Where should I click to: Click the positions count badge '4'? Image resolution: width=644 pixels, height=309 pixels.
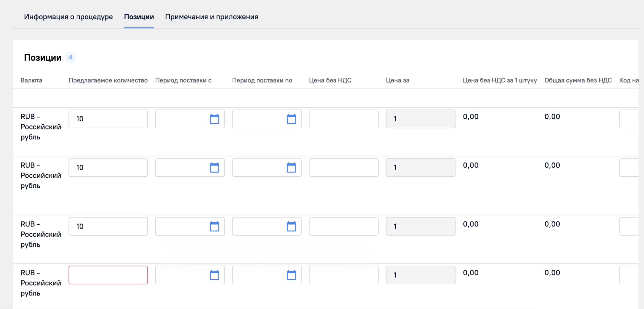70,57
